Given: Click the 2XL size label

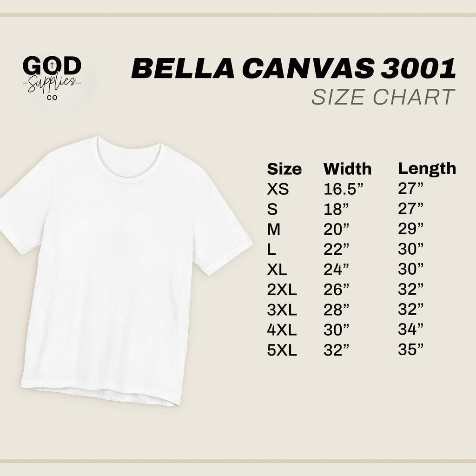Looking at the screenshot, I should [x=282, y=290].
